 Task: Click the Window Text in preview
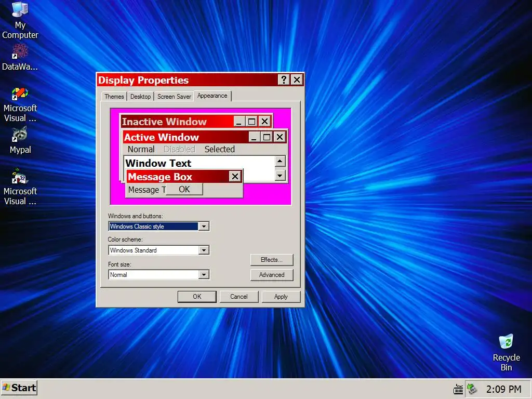158,163
